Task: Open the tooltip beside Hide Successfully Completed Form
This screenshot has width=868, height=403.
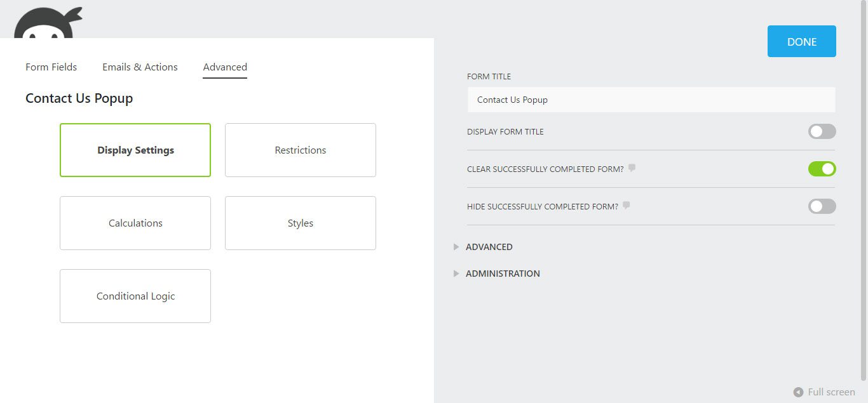Action: coord(627,205)
